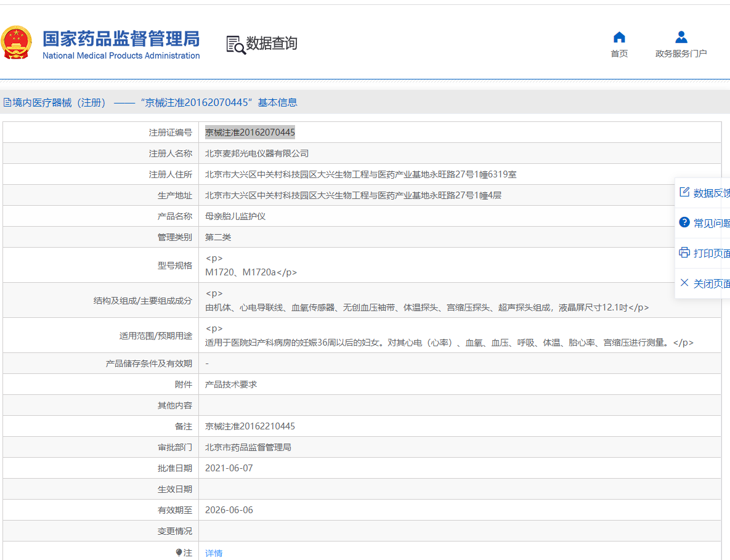Click 数据反馈 in side panel
The height and width of the screenshot is (560, 730).
[712, 193]
